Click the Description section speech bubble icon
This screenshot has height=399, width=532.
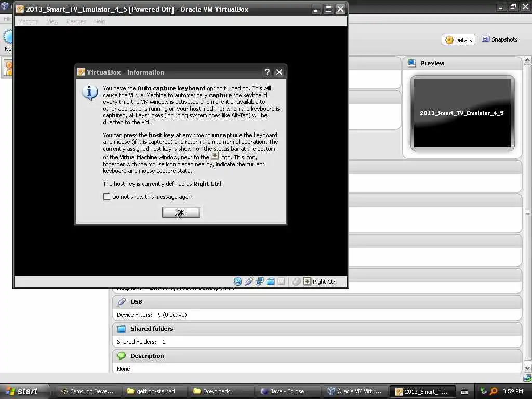[122, 355]
